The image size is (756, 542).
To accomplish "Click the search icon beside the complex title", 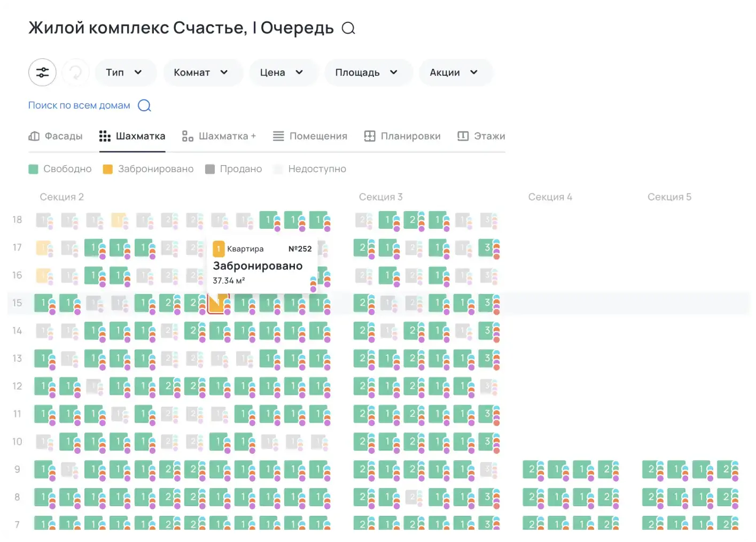I will pos(348,28).
